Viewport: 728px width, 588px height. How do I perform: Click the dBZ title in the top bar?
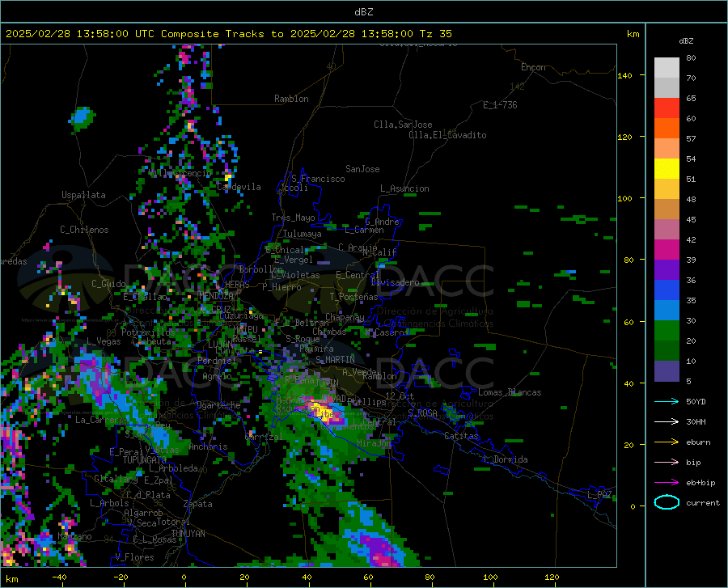click(363, 12)
